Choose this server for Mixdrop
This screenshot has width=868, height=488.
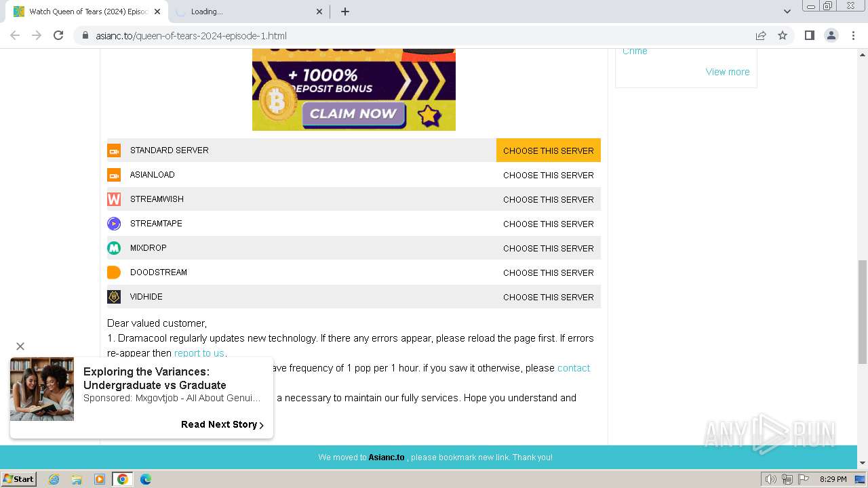[549, 248]
